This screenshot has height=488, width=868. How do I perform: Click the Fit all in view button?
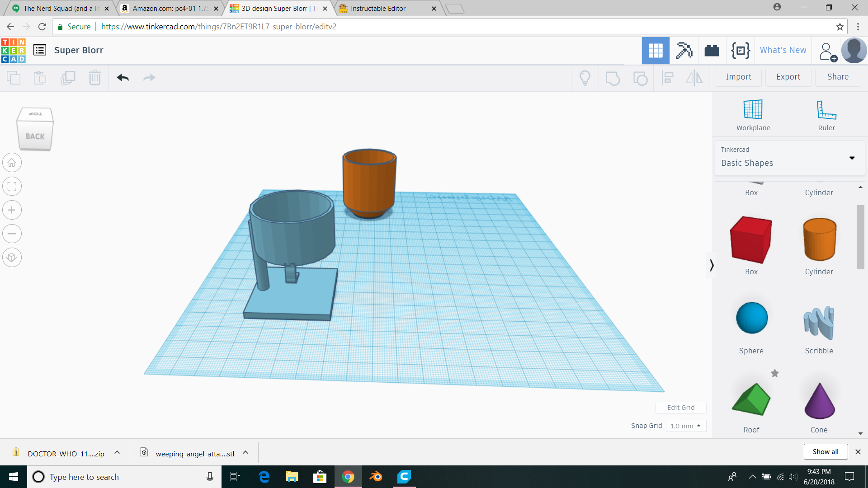pos(12,186)
